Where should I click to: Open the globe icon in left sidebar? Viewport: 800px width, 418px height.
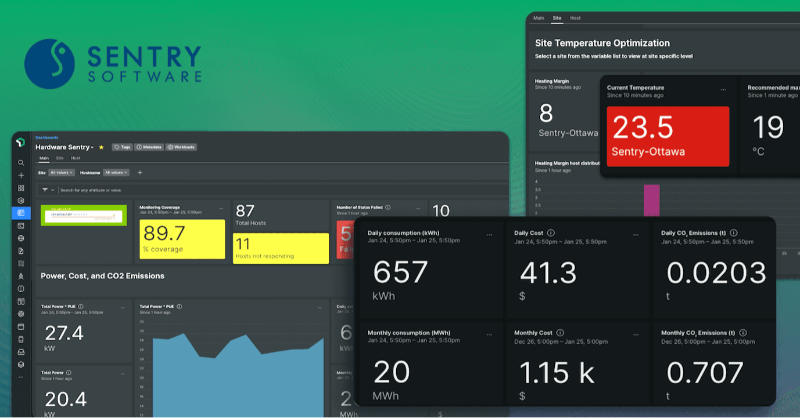click(x=21, y=238)
